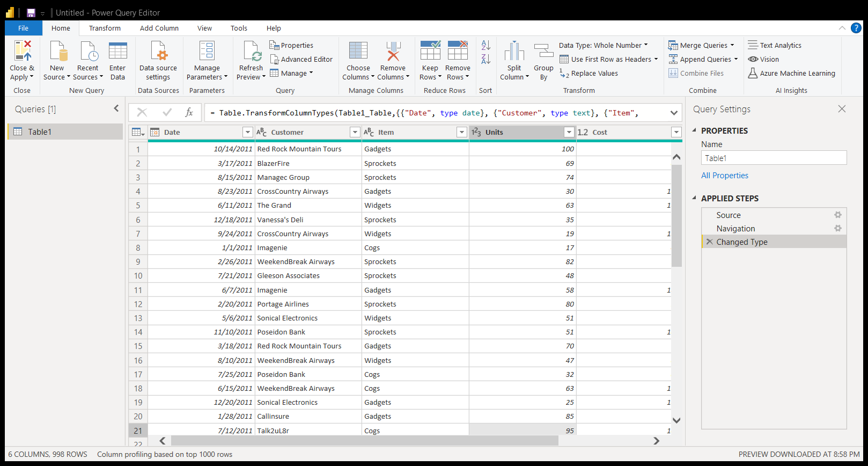Click Replace Values
The width and height of the screenshot is (868, 466).
pos(589,74)
